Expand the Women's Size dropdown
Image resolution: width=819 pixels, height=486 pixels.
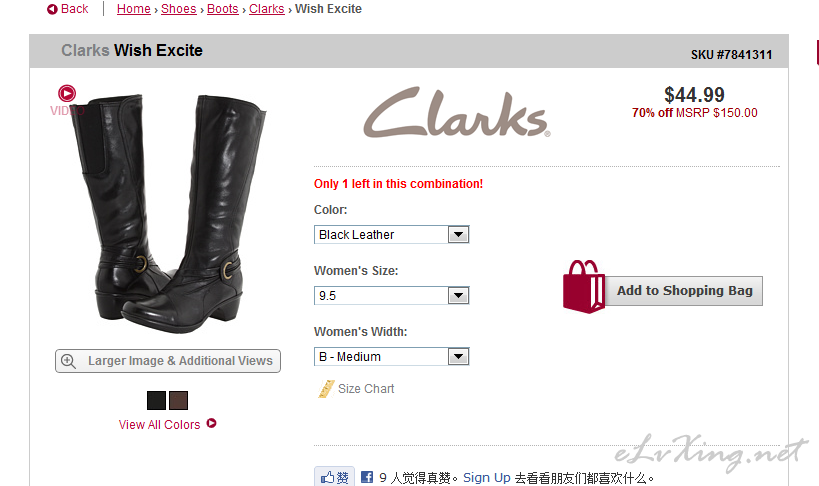tap(391, 296)
